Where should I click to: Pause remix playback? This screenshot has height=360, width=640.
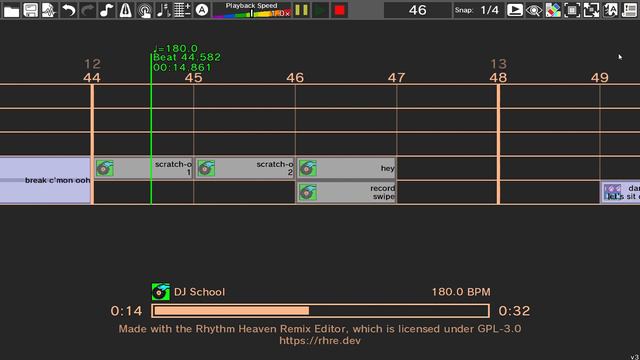pos(301,10)
